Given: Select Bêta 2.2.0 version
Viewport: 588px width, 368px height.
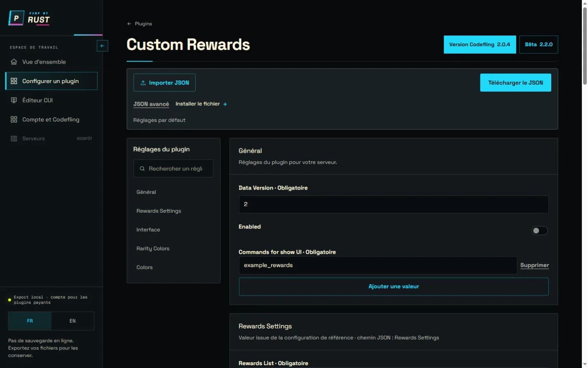Looking at the screenshot, I should pyautogui.click(x=538, y=45).
